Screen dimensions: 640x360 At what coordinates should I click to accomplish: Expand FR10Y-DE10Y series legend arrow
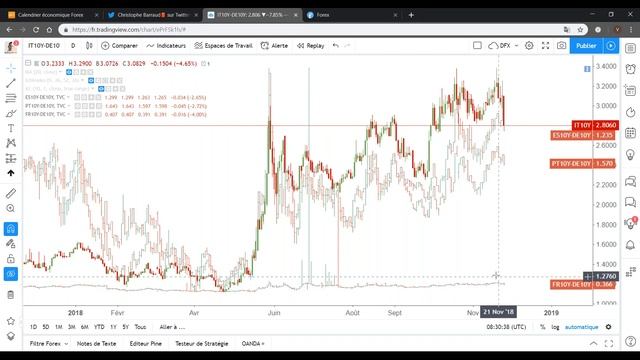click(x=68, y=115)
